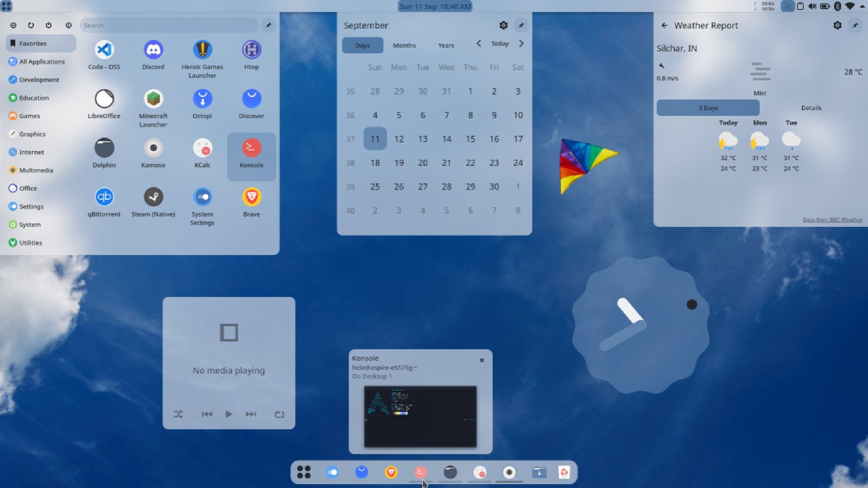
Task: Open System Settings from the app grid
Action: 202,196
